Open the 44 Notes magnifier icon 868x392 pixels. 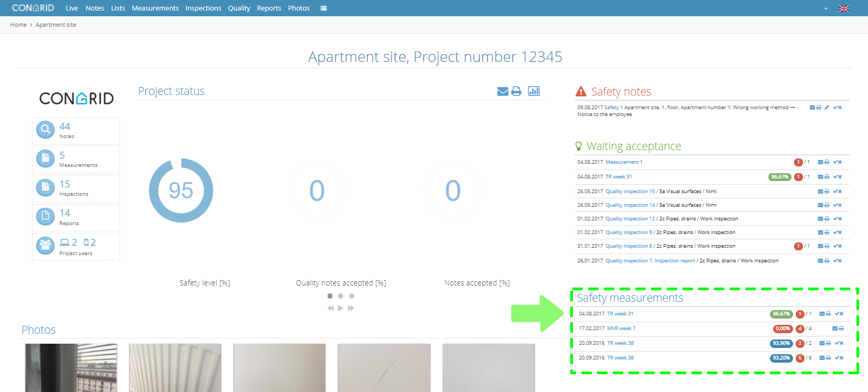tap(46, 129)
